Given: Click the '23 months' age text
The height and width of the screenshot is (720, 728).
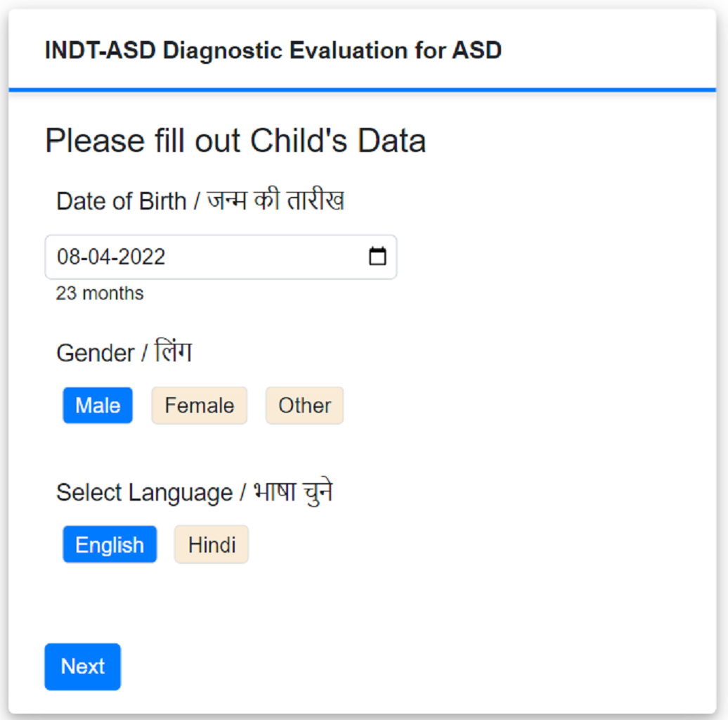Looking at the screenshot, I should pyautogui.click(x=100, y=293).
